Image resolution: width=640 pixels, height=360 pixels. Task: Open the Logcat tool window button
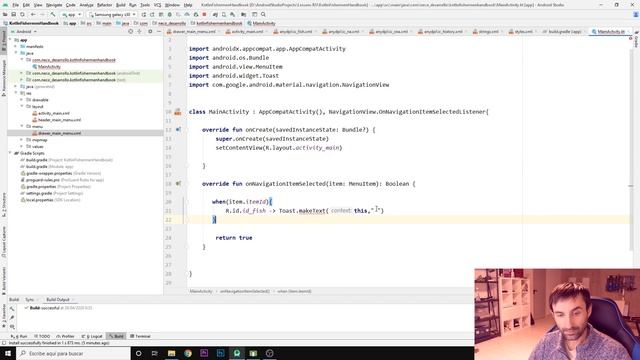(x=92, y=336)
